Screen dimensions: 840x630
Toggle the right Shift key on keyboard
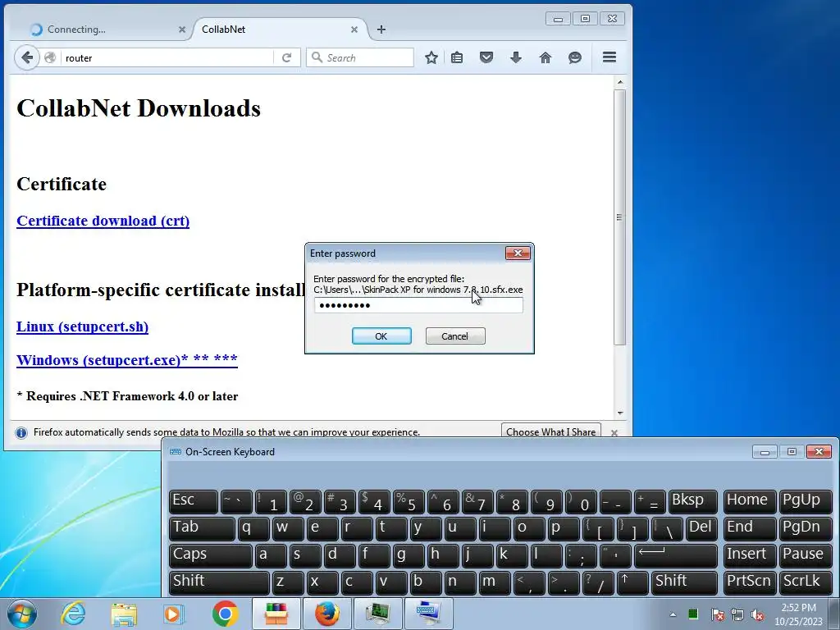685,582
